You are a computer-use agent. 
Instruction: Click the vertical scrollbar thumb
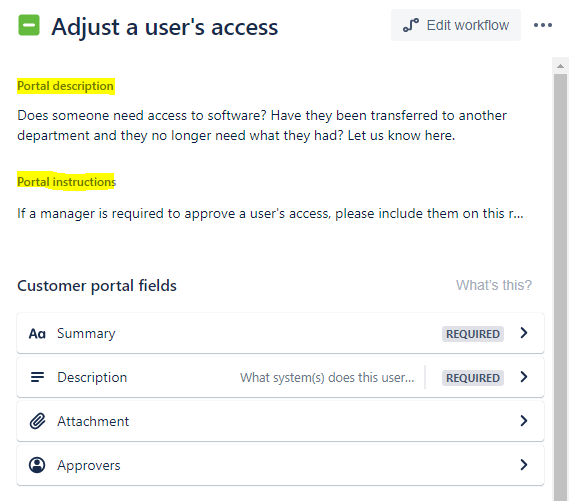tap(560, 288)
